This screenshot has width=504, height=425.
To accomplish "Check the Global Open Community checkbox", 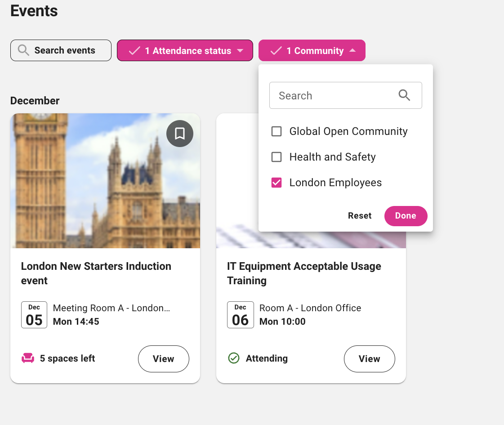I will 277,131.
